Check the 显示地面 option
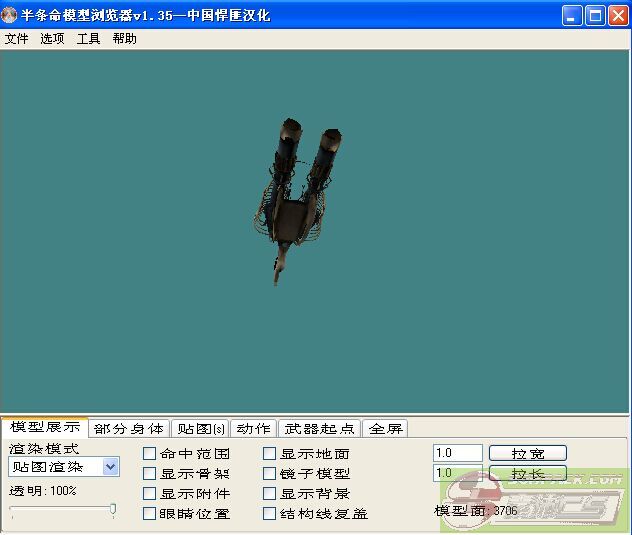Viewport: 632px width, 535px height. (x=270, y=454)
